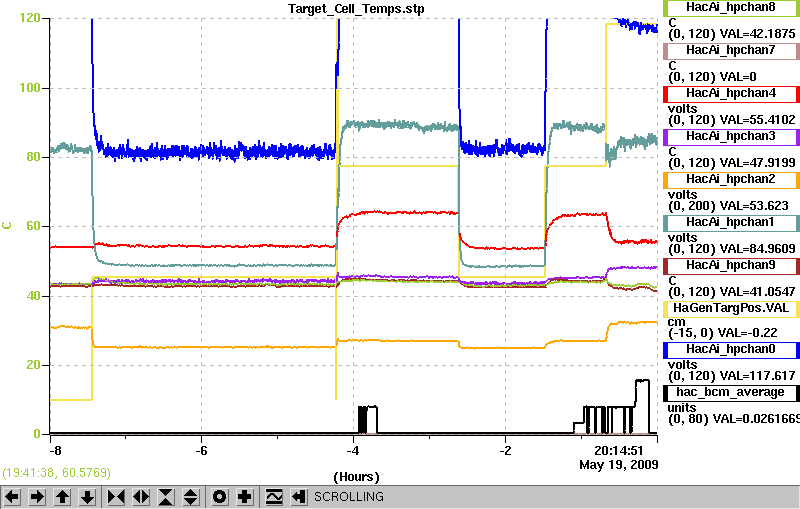Pan the plot right with right arrow
This screenshot has width=800, height=509.
[37, 497]
